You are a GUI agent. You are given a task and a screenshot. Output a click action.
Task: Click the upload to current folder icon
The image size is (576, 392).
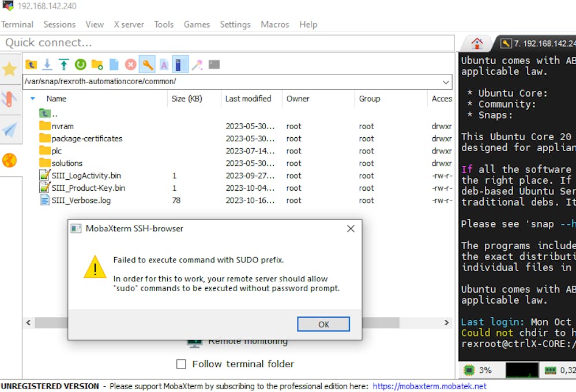(64, 65)
